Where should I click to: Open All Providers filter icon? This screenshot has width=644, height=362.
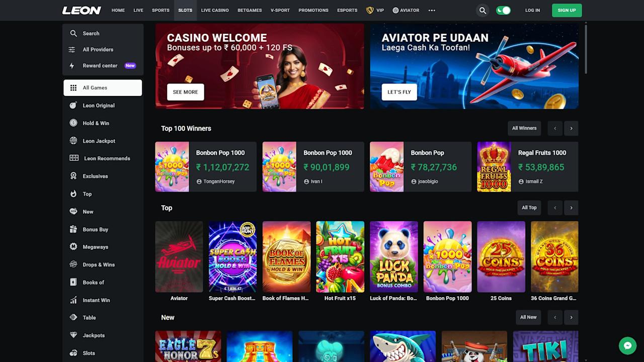[x=72, y=49]
